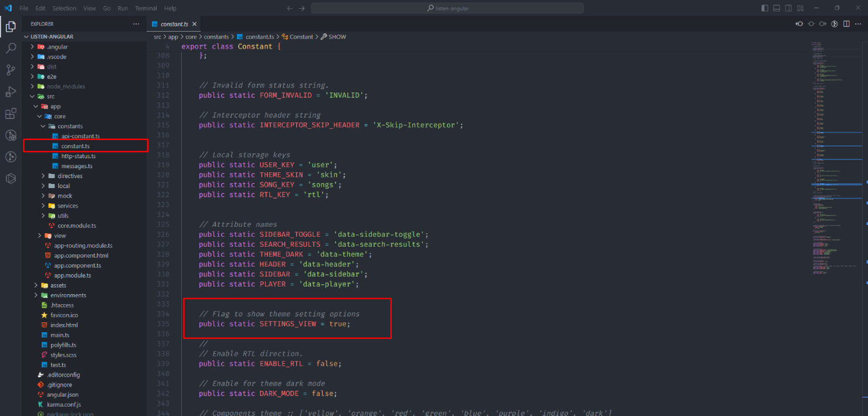
Task: Open karma.conf.js in the Explorer
Action: tap(86, 405)
